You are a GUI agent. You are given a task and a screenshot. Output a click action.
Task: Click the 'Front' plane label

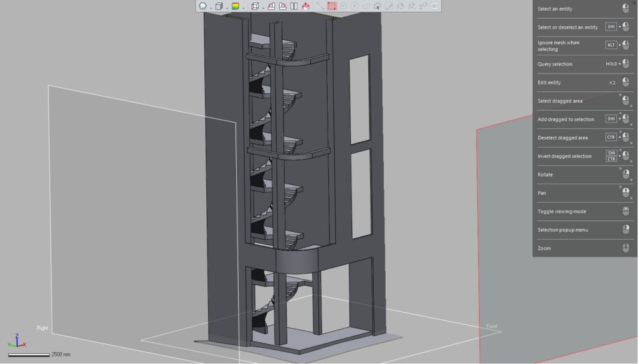click(x=492, y=326)
